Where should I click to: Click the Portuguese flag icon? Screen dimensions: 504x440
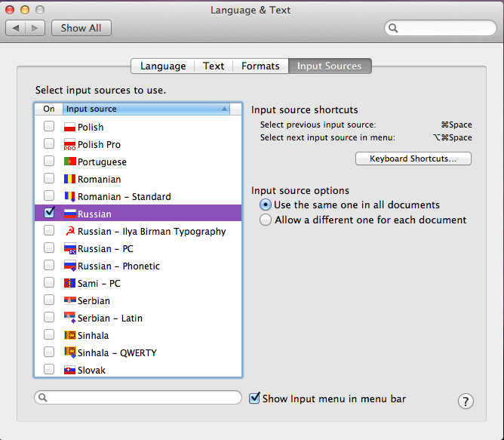[x=69, y=162]
